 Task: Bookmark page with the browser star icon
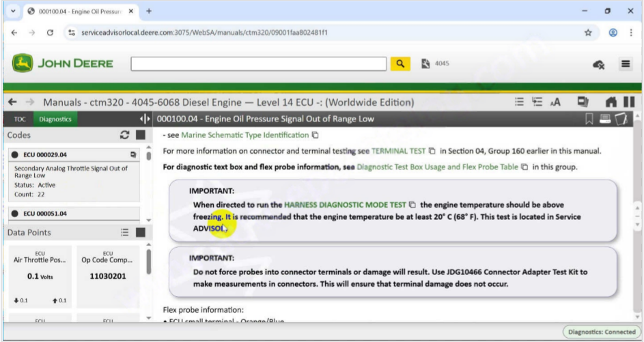[588, 33]
